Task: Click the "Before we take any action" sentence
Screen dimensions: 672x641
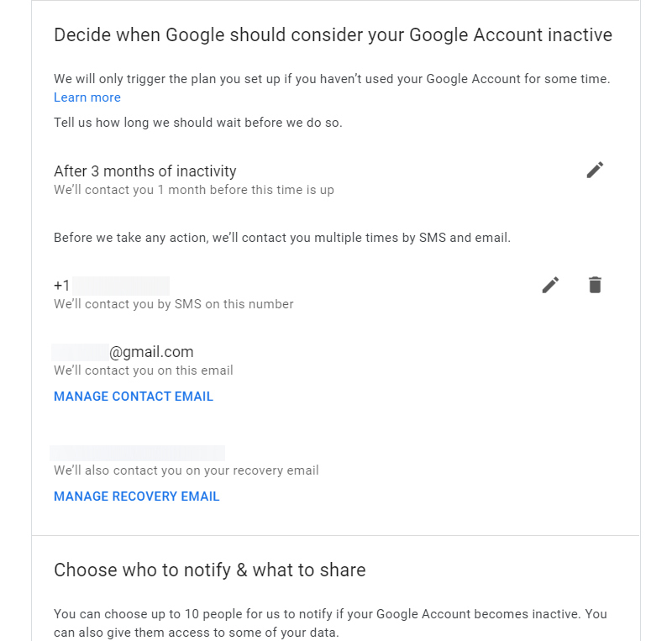Action: click(x=282, y=238)
